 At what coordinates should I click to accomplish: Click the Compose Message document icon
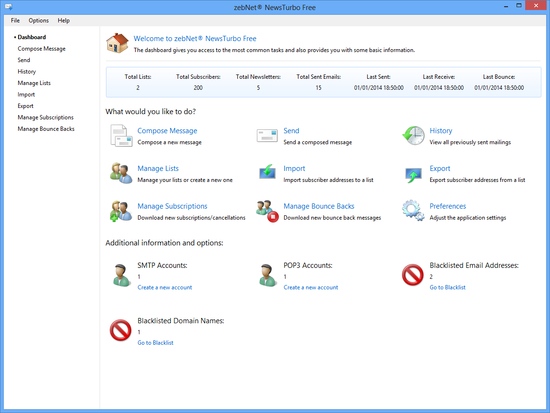[121, 136]
